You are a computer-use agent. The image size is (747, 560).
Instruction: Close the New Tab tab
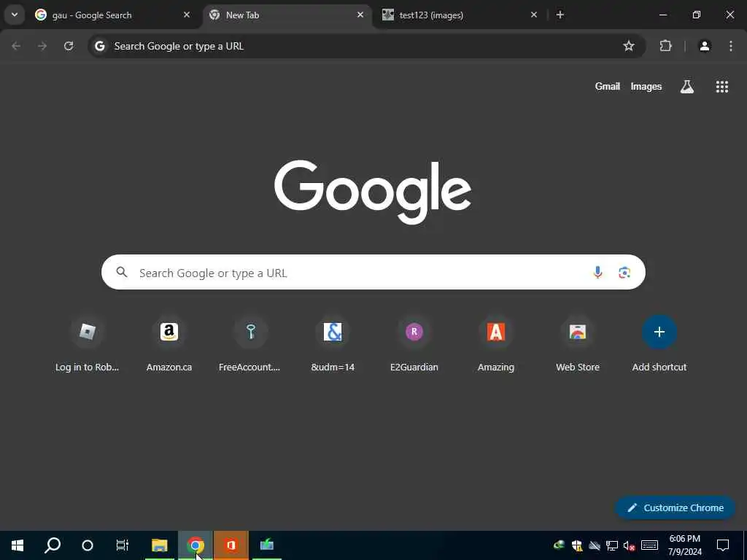point(360,15)
